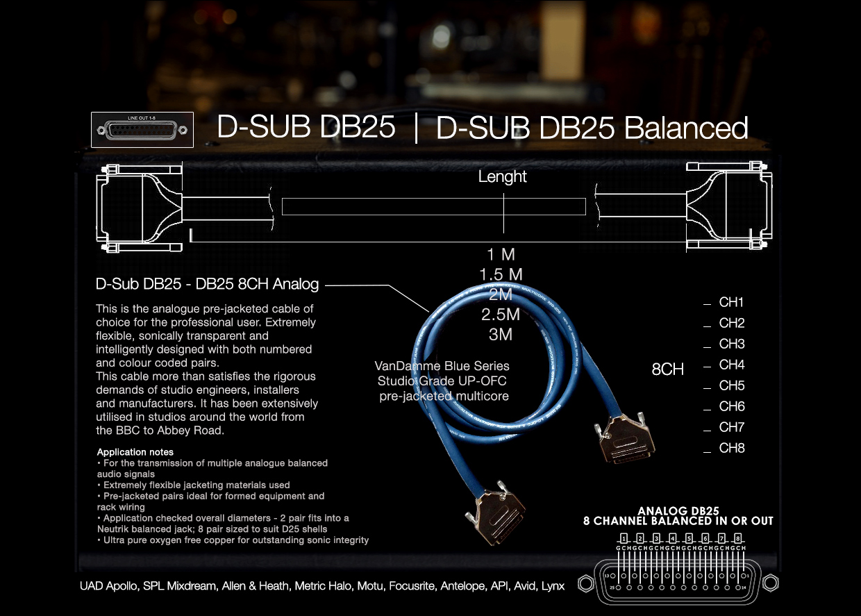Screen dimensions: 861x616
Task: Select the CH8 channel label
Action: click(x=732, y=448)
